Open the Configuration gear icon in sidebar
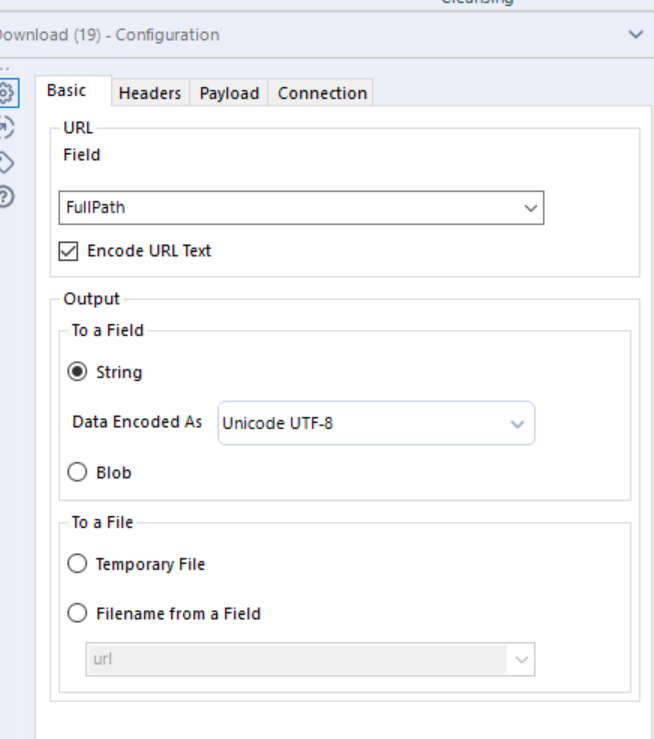The width and height of the screenshot is (654, 739). (7, 93)
